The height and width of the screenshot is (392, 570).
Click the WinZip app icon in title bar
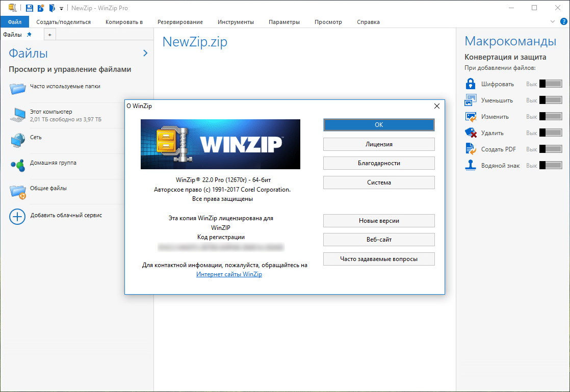[12, 8]
